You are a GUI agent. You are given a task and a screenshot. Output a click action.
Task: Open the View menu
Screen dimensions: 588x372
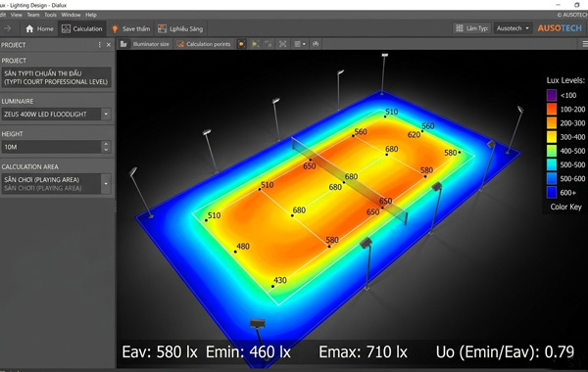click(x=16, y=15)
